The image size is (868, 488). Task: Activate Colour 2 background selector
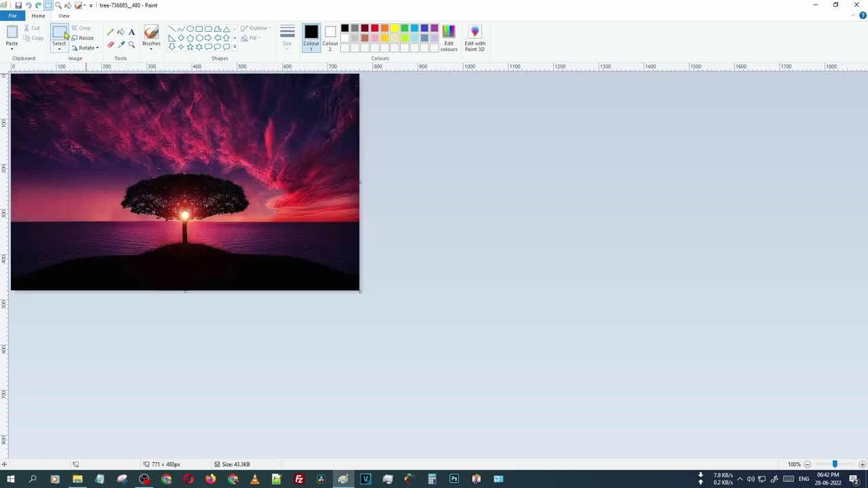330,39
